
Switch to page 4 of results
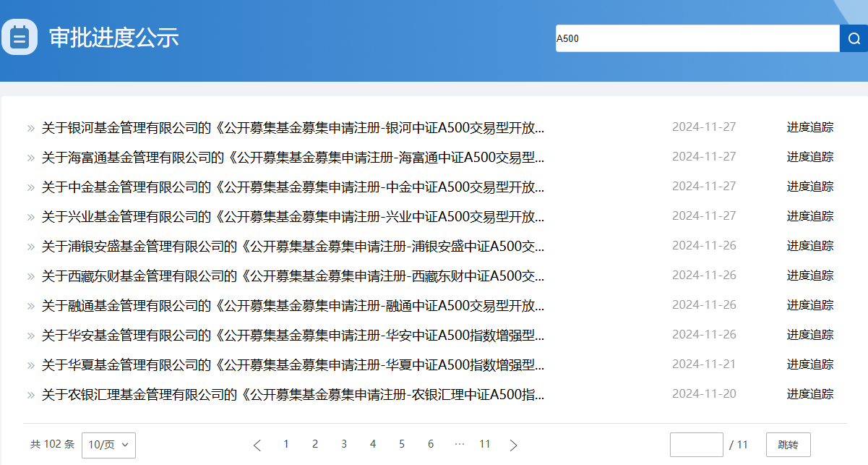[373, 444]
